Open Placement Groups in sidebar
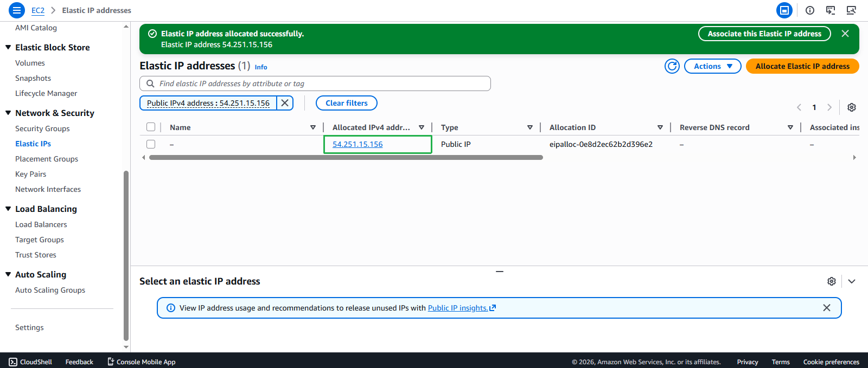Image resolution: width=868 pixels, height=368 pixels. click(x=47, y=159)
